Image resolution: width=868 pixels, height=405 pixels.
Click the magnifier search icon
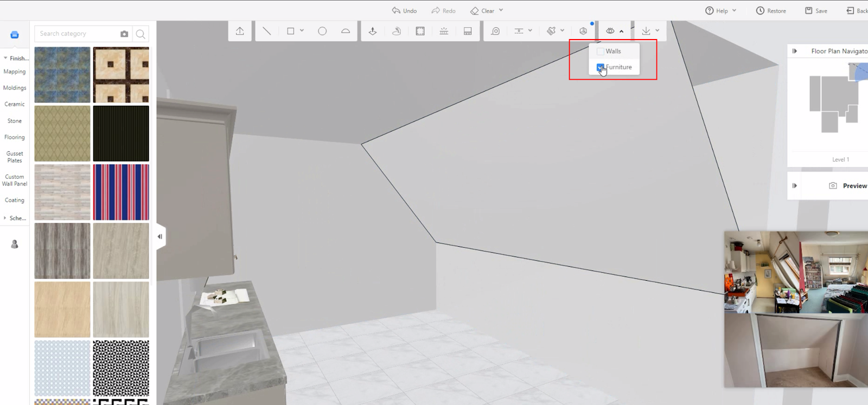tap(141, 34)
